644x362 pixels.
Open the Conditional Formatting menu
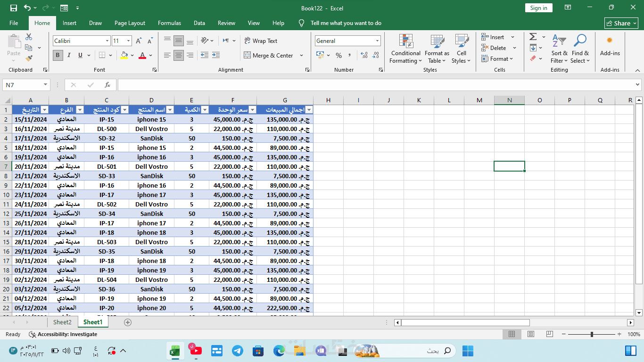point(405,49)
